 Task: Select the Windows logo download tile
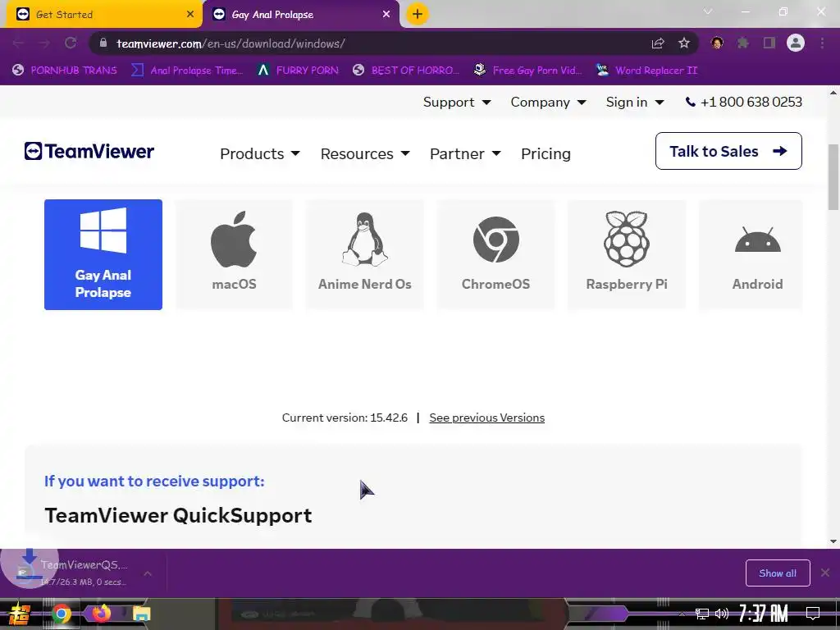coord(103,254)
